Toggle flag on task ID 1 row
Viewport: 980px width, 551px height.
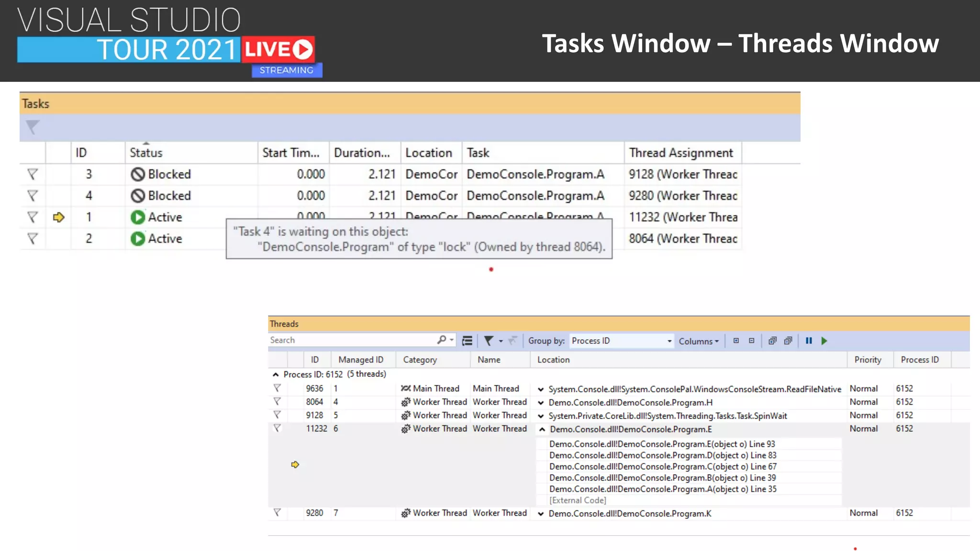[x=32, y=217]
